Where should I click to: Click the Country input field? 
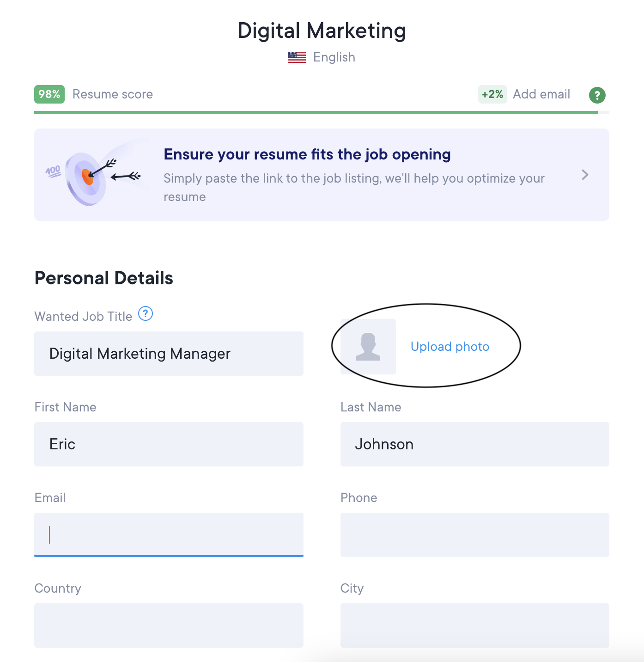coord(169,625)
